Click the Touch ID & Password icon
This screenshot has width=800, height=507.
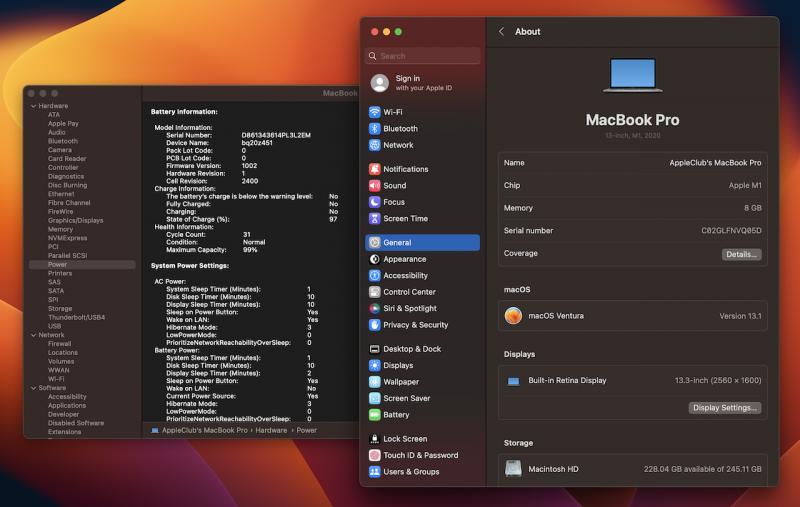point(374,455)
